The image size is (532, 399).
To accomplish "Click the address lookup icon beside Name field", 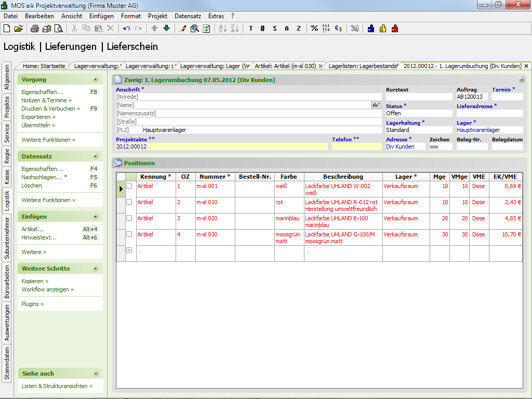I will tap(376, 105).
